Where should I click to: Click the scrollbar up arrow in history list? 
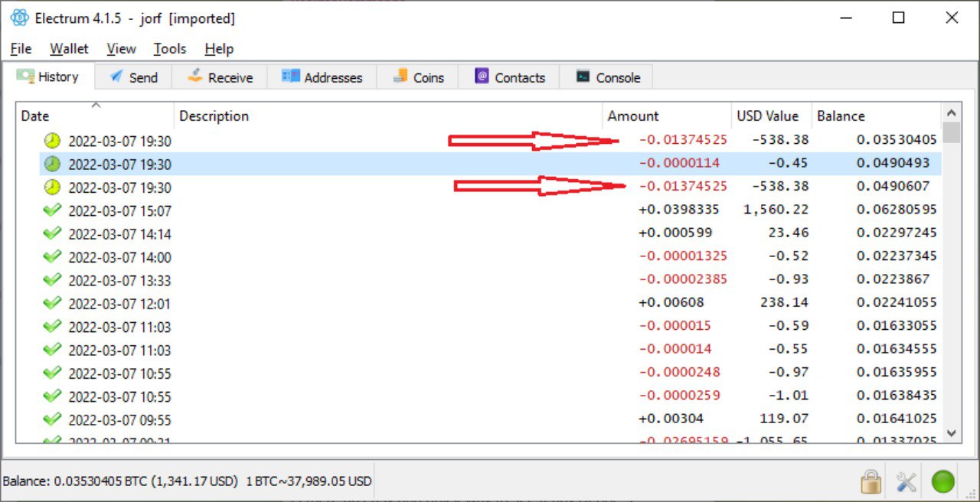(x=952, y=112)
